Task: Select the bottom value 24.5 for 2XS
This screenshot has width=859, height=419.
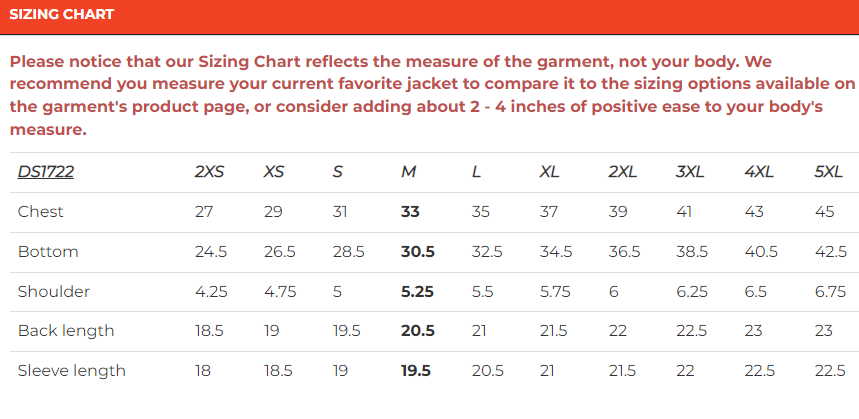Action: coord(211,251)
